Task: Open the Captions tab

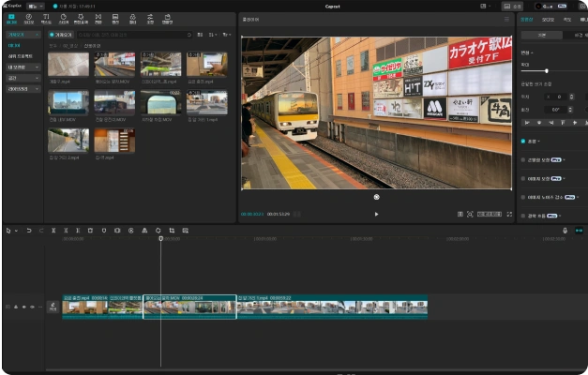Action: (115, 19)
